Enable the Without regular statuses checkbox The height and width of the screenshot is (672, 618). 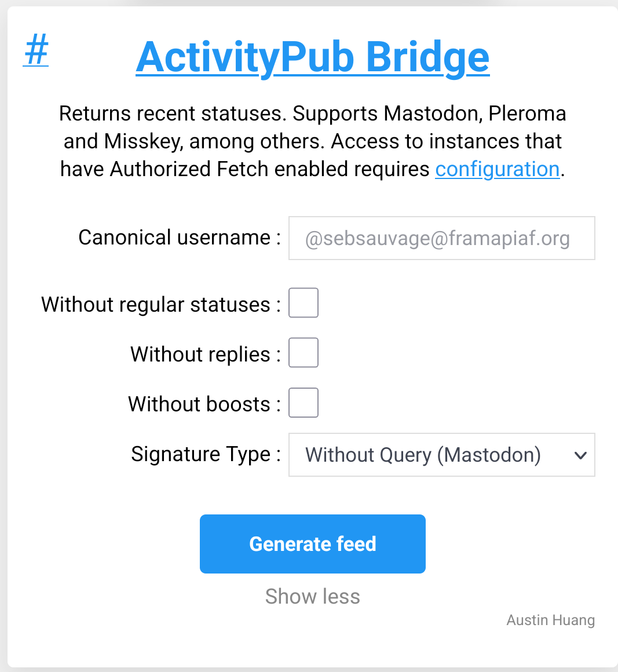(303, 303)
